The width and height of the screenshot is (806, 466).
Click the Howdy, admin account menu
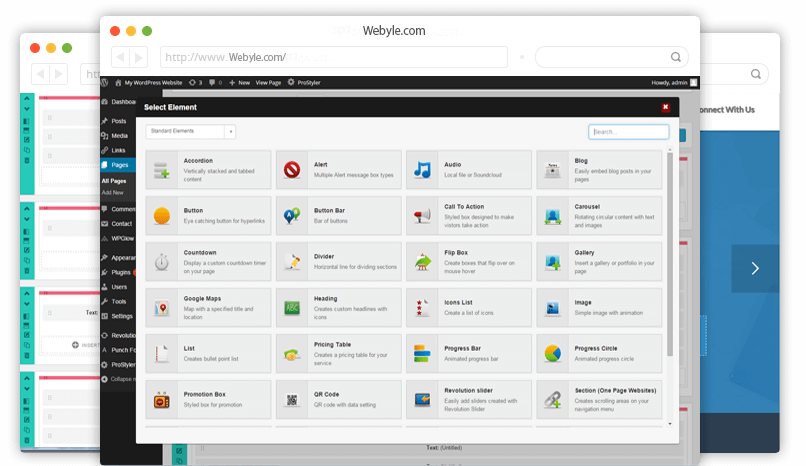(674, 82)
